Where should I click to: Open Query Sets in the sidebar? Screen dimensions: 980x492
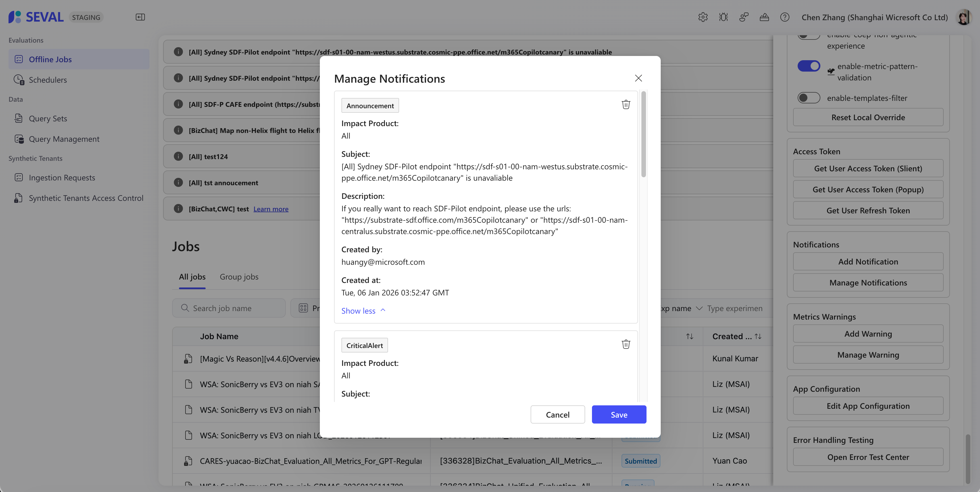(x=48, y=119)
